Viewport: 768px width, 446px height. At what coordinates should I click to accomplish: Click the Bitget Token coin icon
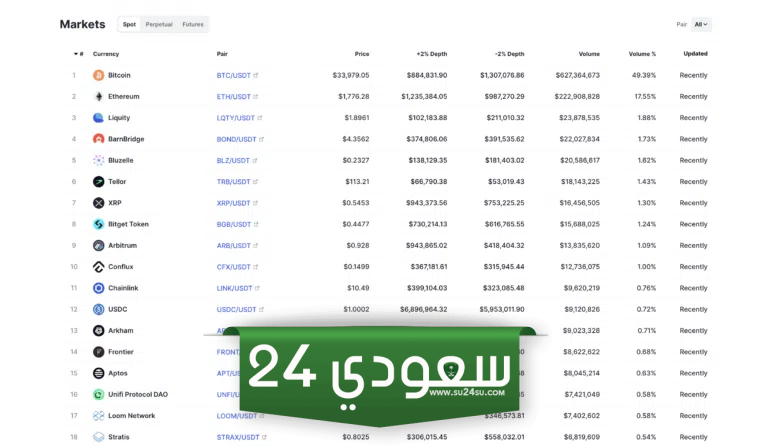98,224
